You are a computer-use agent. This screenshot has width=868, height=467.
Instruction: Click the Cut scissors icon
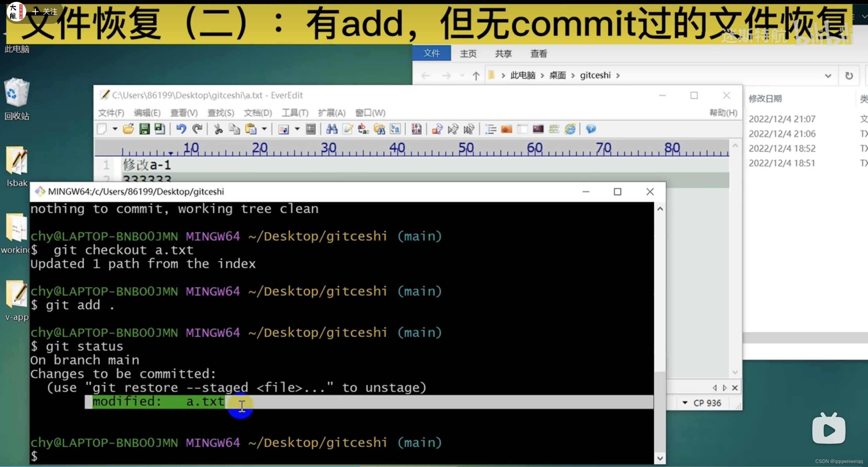pos(218,129)
